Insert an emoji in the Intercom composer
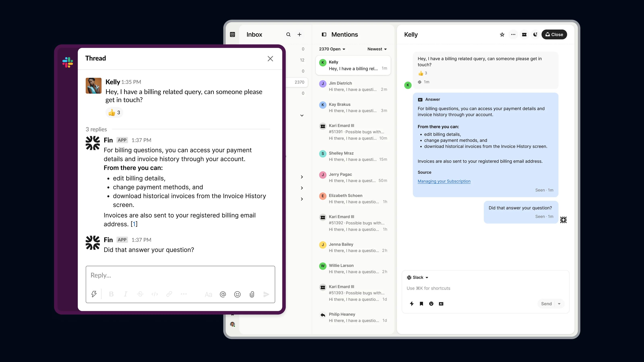Viewport: 644px width, 362px height. [431, 303]
